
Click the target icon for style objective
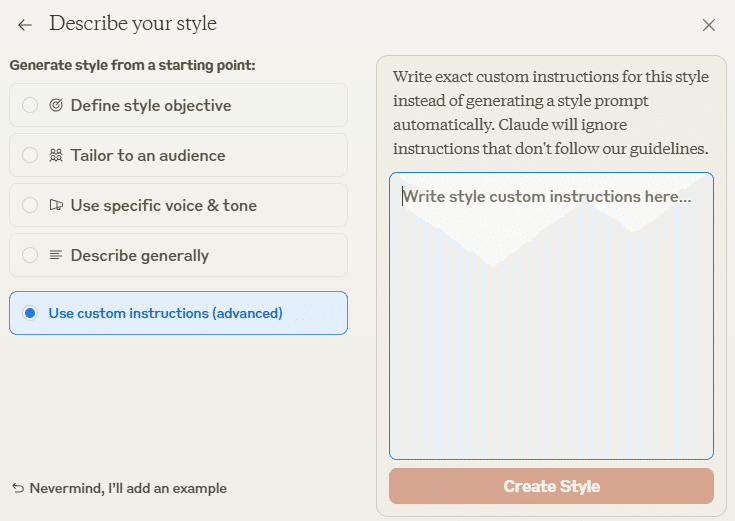point(56,105)
